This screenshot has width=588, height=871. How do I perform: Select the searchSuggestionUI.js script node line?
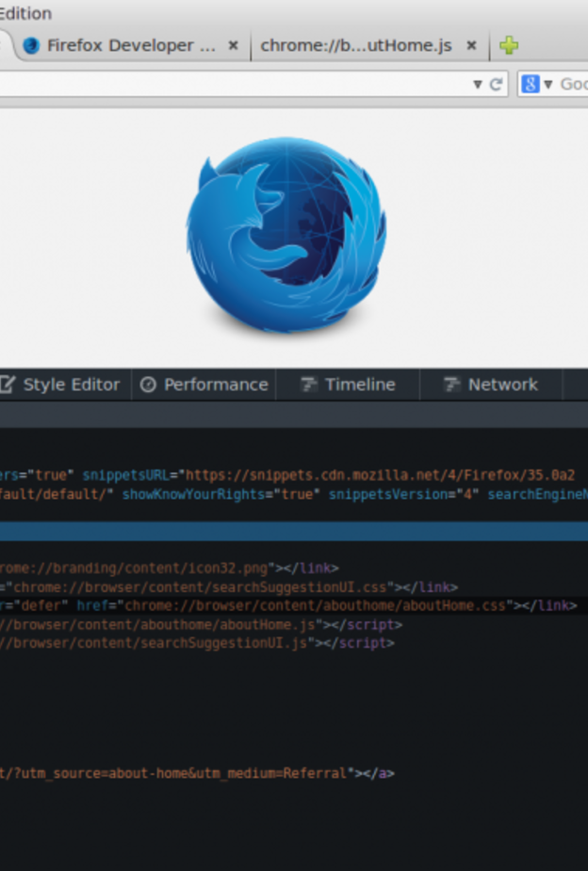(188, 643)
